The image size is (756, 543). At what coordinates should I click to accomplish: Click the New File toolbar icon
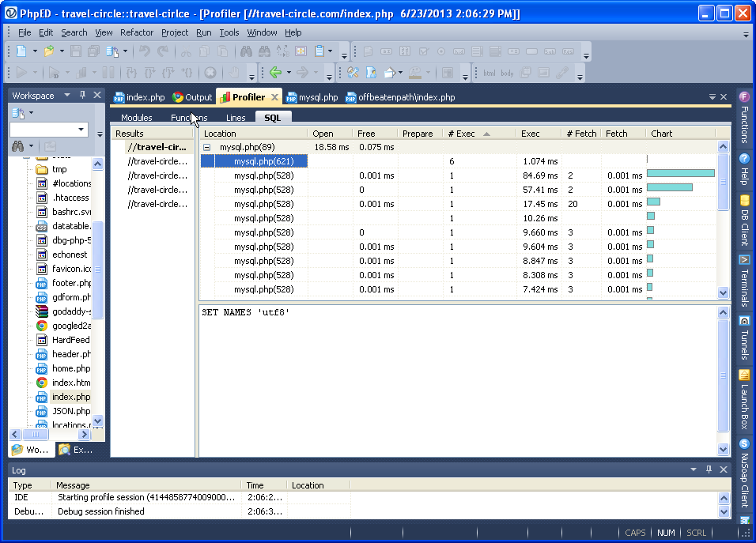[21, 51]
